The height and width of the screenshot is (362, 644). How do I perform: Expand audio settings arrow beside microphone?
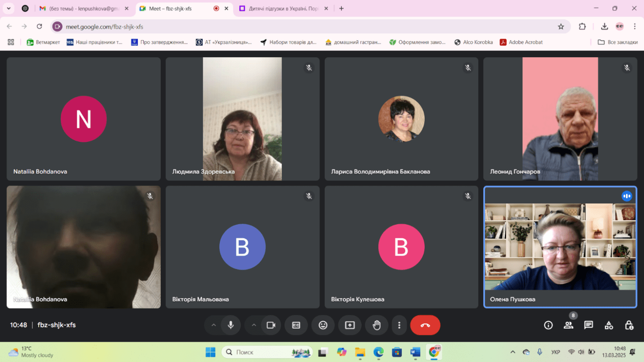coord(213,325)
